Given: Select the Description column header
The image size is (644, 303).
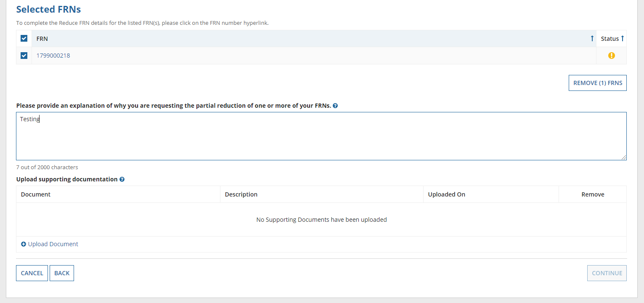Looking at the screenshot, I should (241, 194).
